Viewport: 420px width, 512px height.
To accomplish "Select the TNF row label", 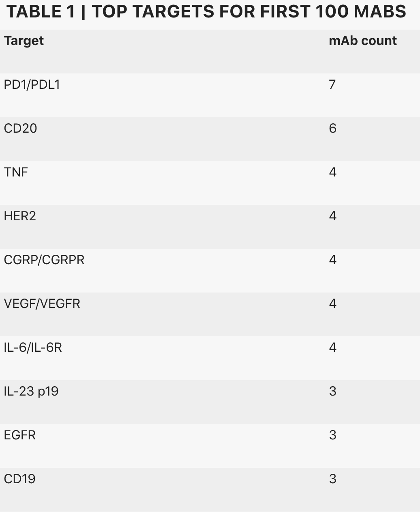I will [16, 172].
